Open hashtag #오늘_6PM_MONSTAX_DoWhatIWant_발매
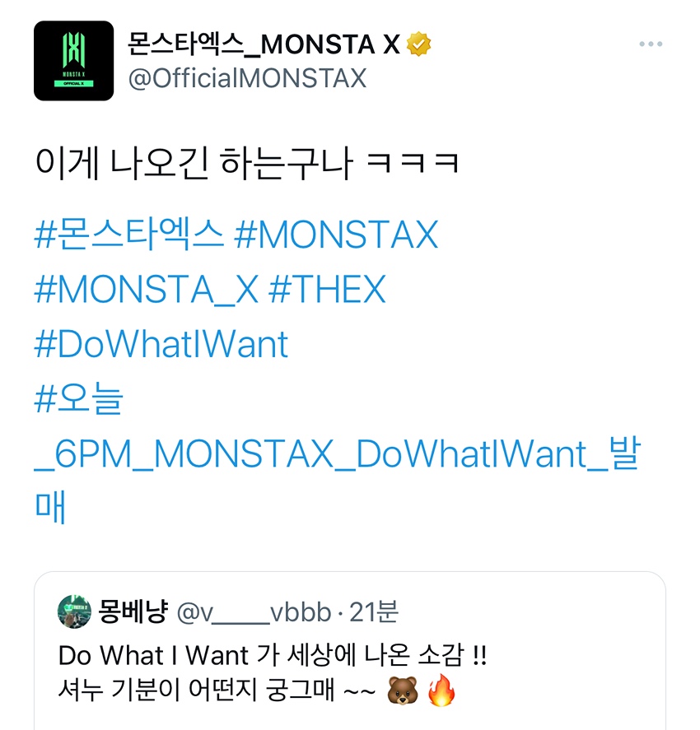700x730 pixels. pos(338,453)
